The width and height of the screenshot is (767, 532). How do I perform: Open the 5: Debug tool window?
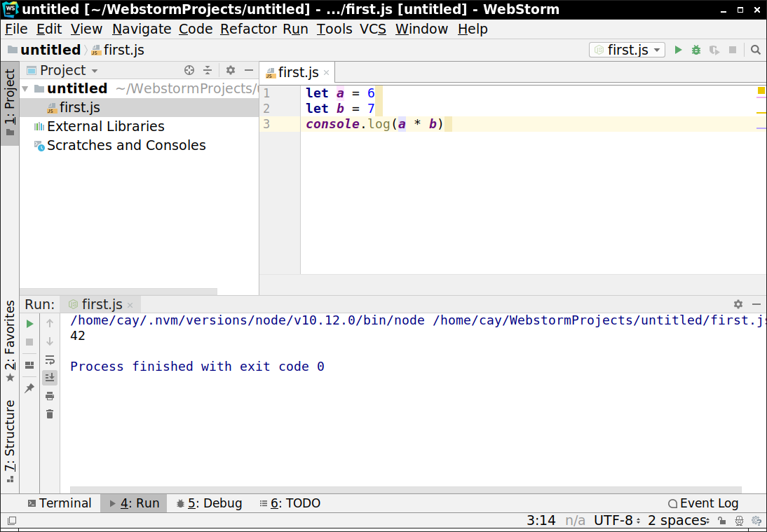click(x=209, y=503)
